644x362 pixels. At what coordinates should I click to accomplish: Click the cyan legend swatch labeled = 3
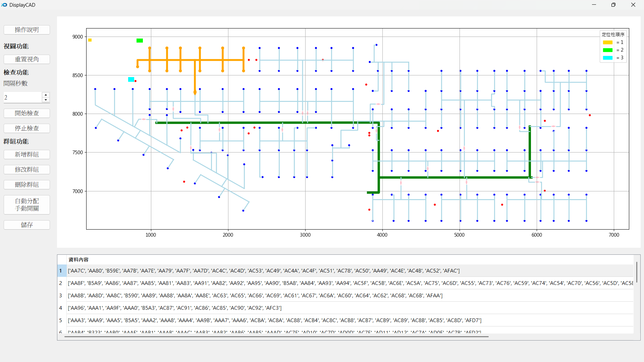pos(607,58)
